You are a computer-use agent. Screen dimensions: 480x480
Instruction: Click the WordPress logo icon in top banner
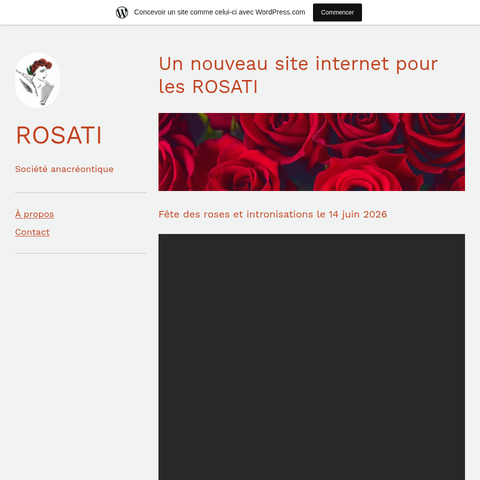coord(122,12)
